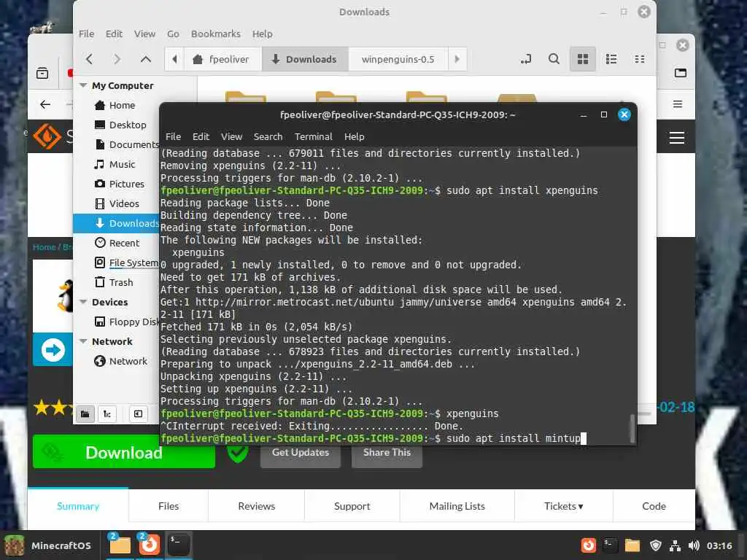Show tree view in the file manager sidebar
This screenshot has width=747, height=560.
click(x=107, y=414)
